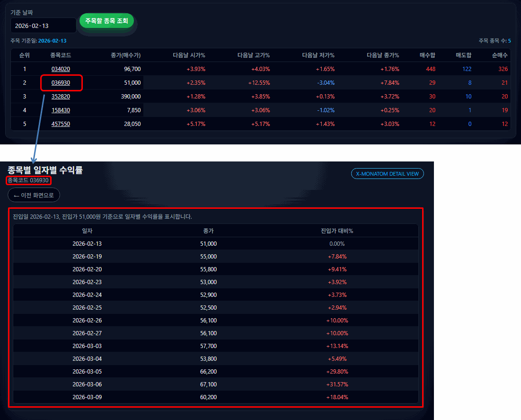Screen dimensions: 521x420
Task: Click the ← 이전 화면으로 back button
Action: pyautogui.click(x=34, y=195)
